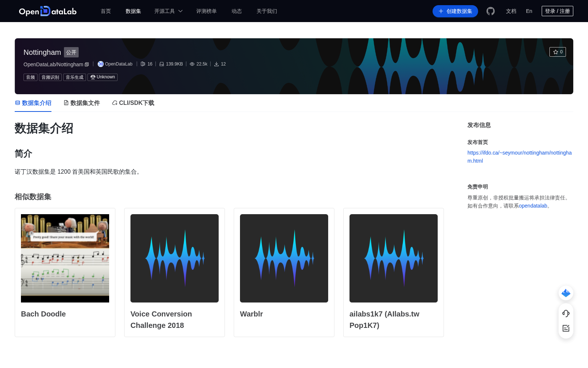Open the 动态 nav item
Screen dimensions: 588x368
click(x=237, y=11)
